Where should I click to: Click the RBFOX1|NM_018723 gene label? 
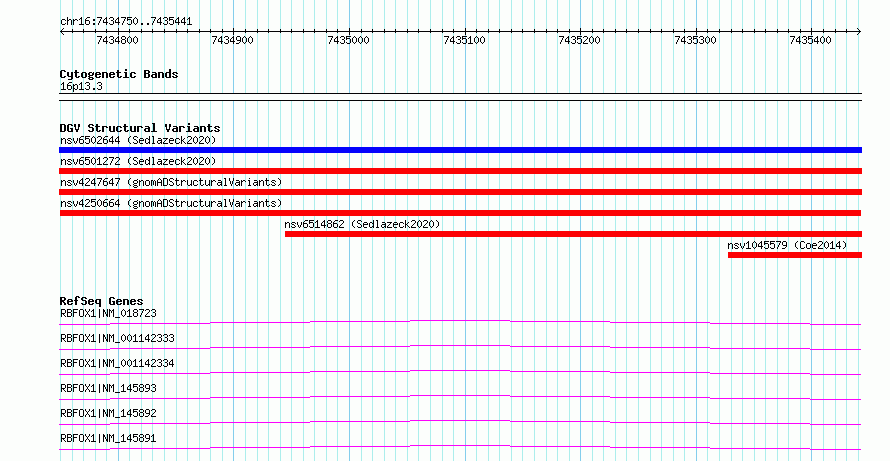pyautogui.click(x=108, y=313)
